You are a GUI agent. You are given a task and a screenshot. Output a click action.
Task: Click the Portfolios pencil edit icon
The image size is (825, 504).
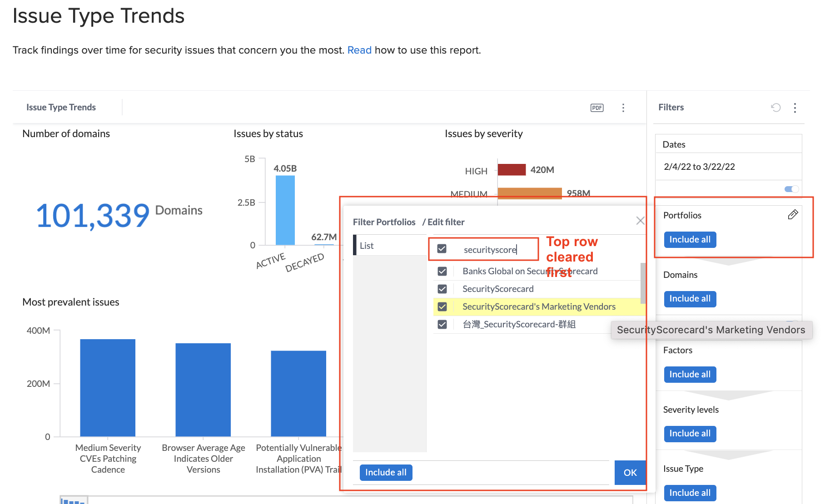pyautogui.click(x=793, y=215)
